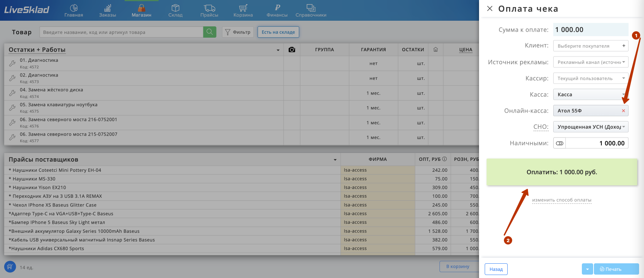Select Наушники Adidas CX680 Sports row
This screenshot has height=278, width=644.
tap(241, 249)
